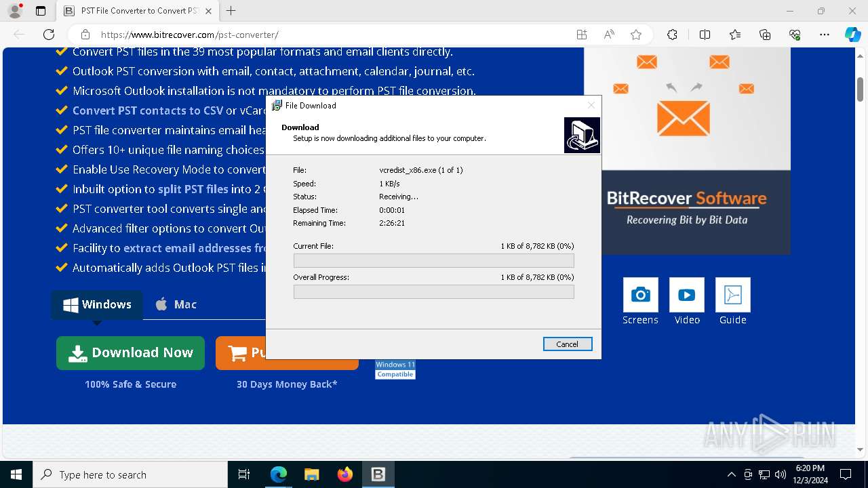868x488 pixels.
Task: Open the notifications center icon
Action: click(x=846, y=474)
